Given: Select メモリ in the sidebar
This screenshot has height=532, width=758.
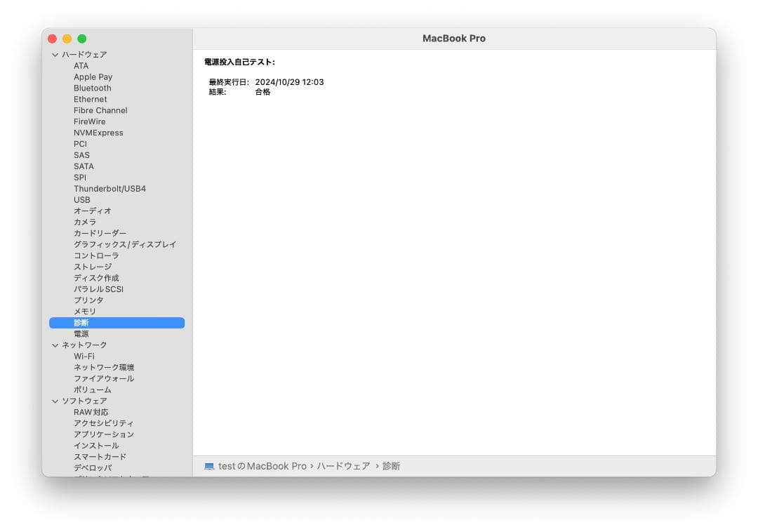Looking at the screenshot, I should point(82,311).
